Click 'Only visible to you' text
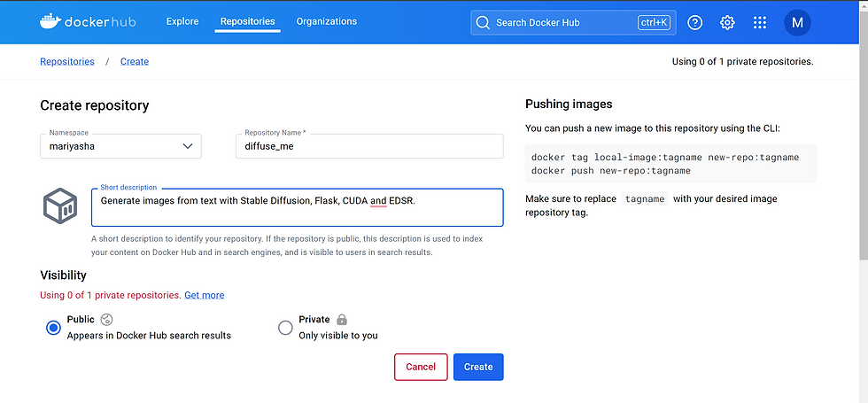This screenshot has height=403, width=868. 338,336
